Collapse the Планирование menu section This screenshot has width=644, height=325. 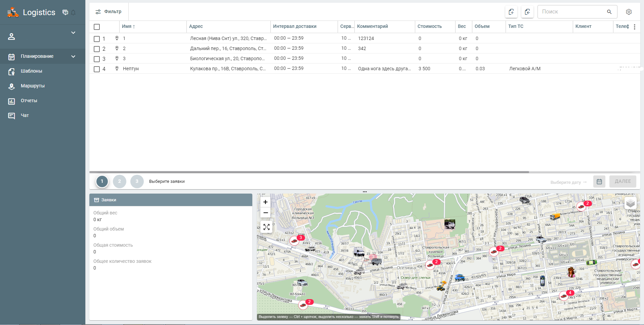[x=73, y=56]
